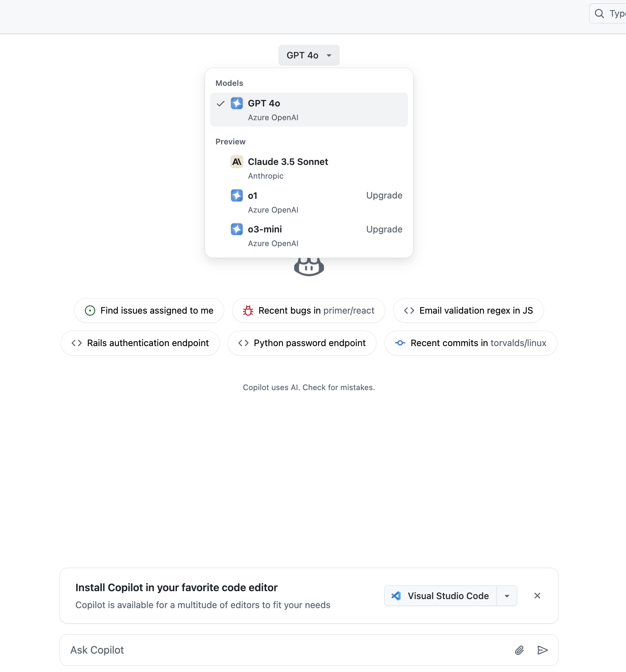This screenshot has width=626, height=672.
Task: Click the red bug icon in Recent bugs
Action: 248,310
